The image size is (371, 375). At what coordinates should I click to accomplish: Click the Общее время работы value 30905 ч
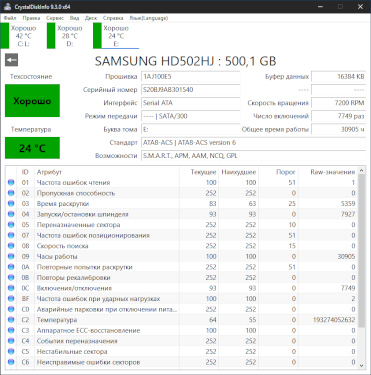[339, 129]
